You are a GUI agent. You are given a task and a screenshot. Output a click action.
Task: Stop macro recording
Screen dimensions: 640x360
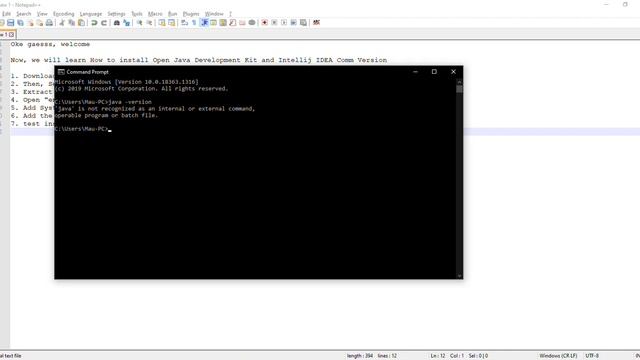pos(274,23)
